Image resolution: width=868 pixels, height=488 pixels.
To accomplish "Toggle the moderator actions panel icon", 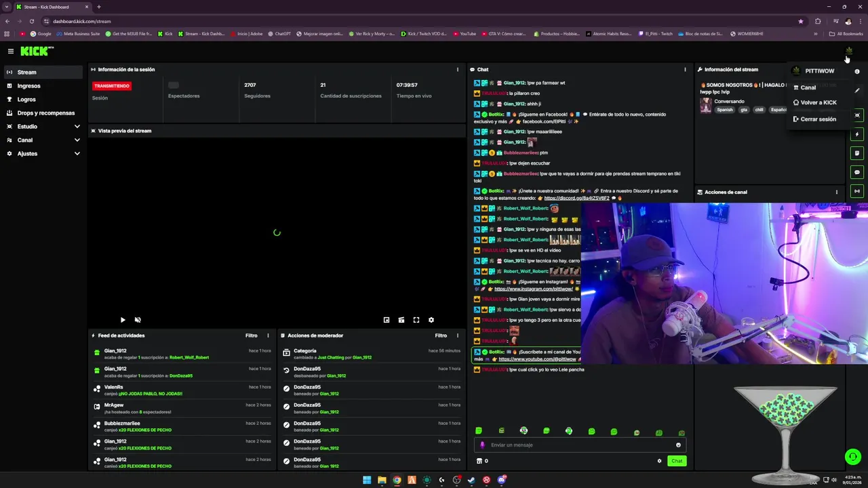I will pos(857,153).
